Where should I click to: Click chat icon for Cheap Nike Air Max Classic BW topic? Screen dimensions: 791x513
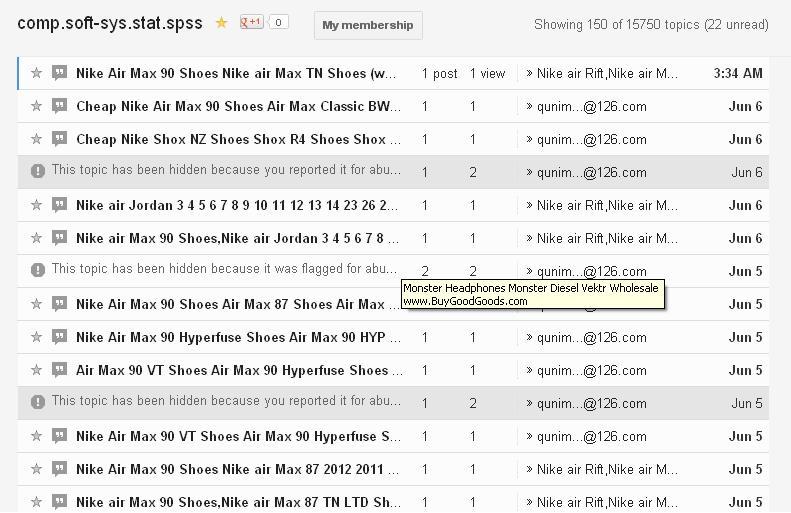click(x=59, y=106)
